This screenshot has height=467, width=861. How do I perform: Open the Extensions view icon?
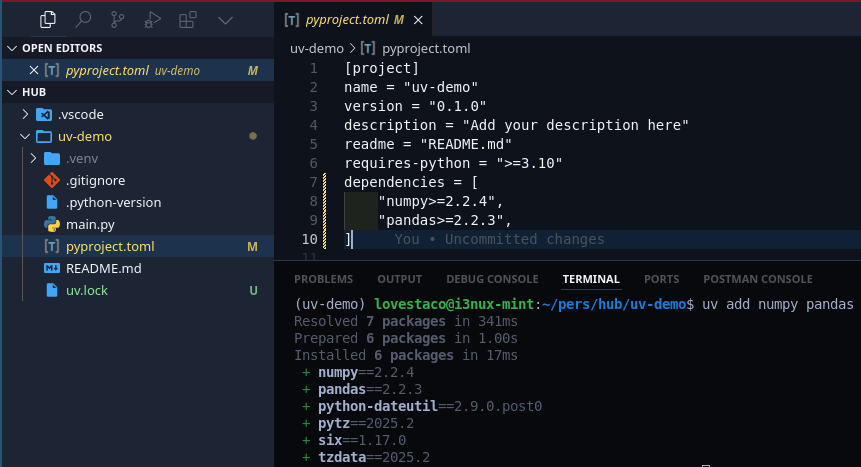[x=187, y=20]
